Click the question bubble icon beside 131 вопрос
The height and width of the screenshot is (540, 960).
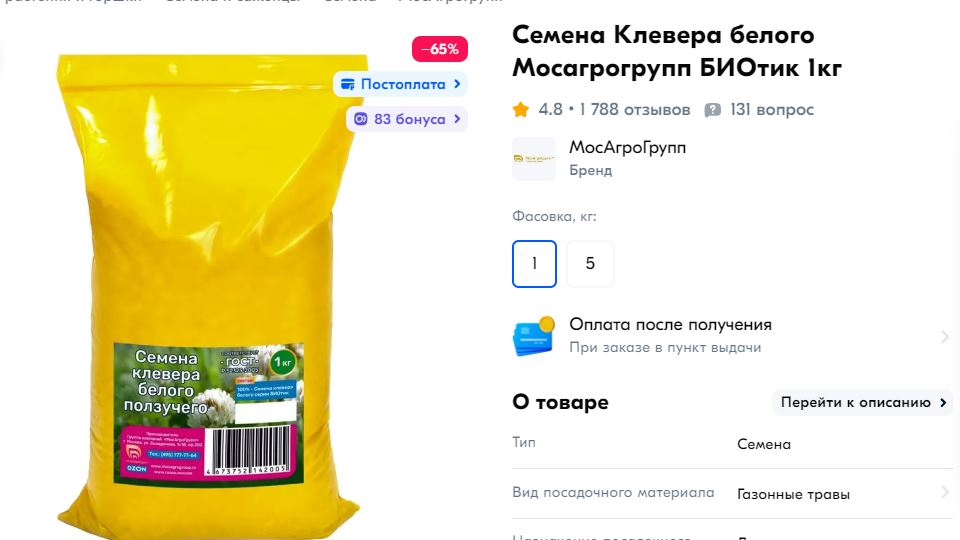(712, 110)
